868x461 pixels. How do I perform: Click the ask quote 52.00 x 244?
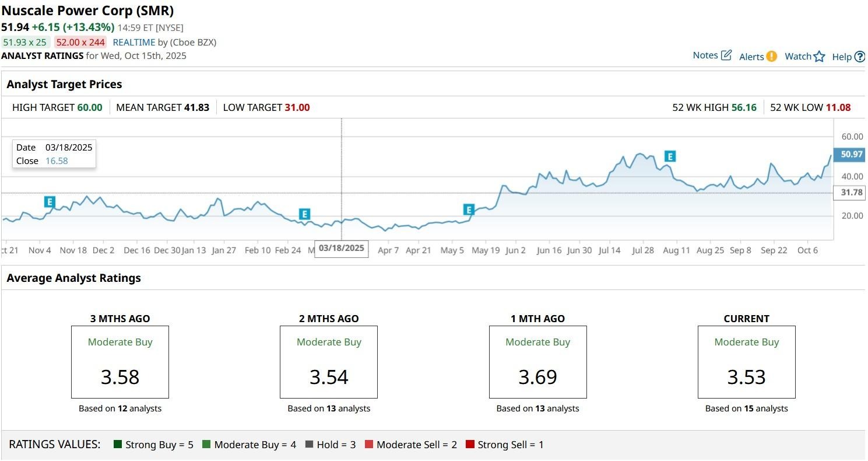click(x=80, y=42)
